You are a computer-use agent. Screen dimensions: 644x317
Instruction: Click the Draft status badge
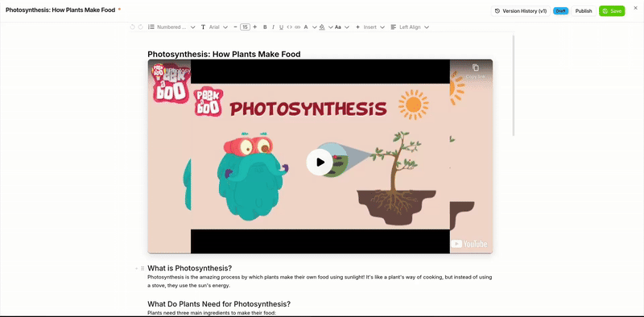click(x=560, y=11)
